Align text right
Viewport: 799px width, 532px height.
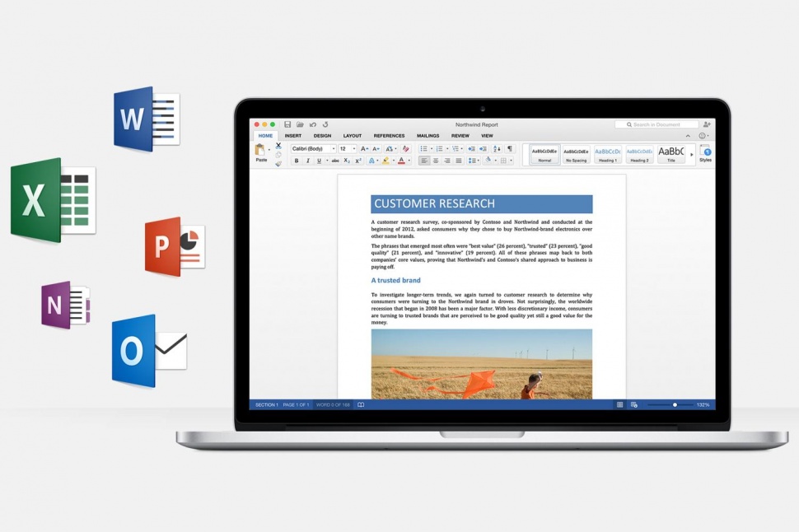coord(447,161)
